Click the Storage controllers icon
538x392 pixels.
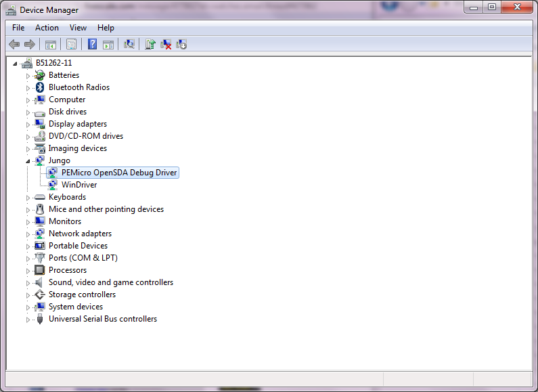click(40, 295)
